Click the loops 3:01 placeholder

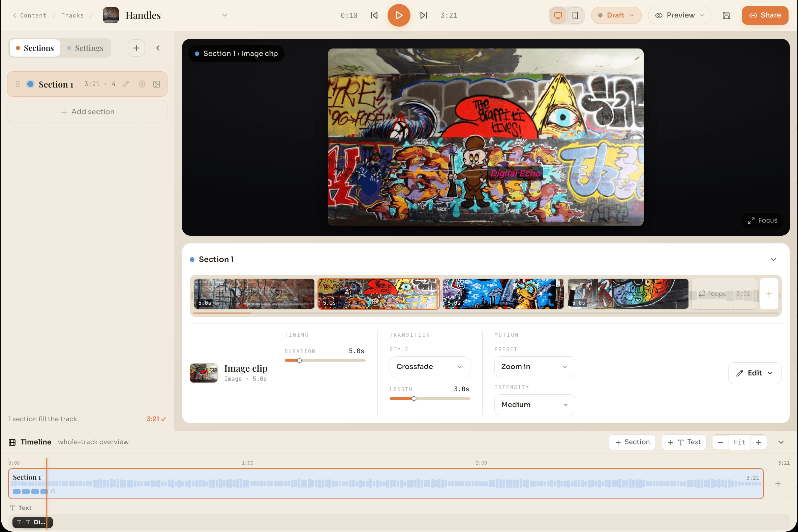point(724,294)
